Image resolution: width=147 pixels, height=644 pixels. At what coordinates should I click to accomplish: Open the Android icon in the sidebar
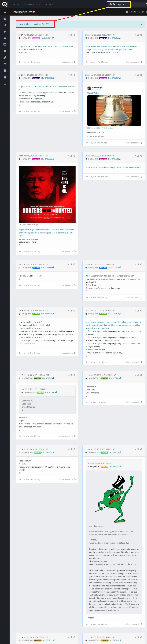(5, 32)
